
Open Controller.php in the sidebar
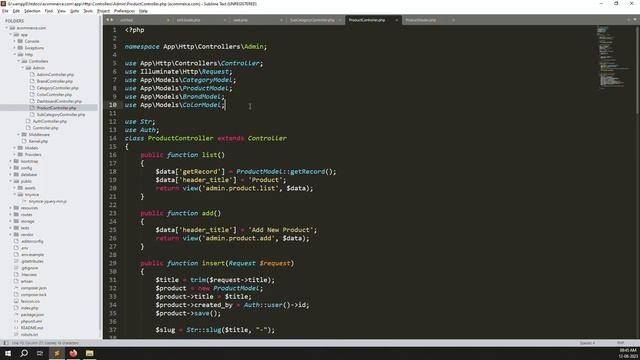click(45, 128)
